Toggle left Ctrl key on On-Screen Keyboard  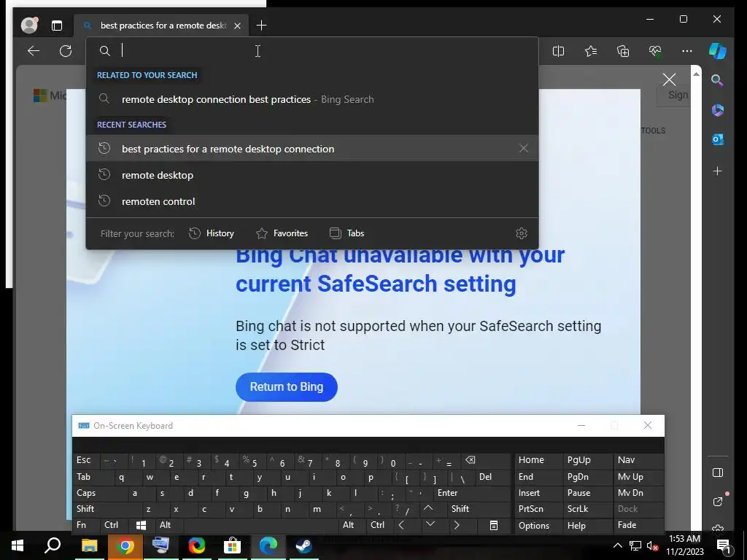[x=115, y=525]
